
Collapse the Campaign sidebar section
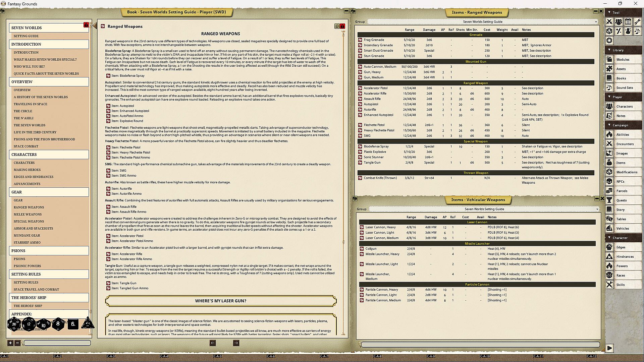pos(609,125)
